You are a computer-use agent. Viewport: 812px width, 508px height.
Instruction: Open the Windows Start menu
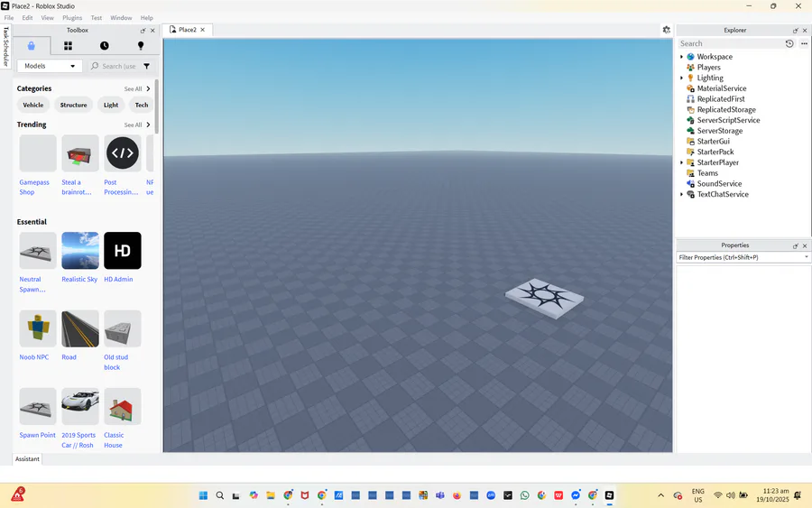(x=203, y=495)
